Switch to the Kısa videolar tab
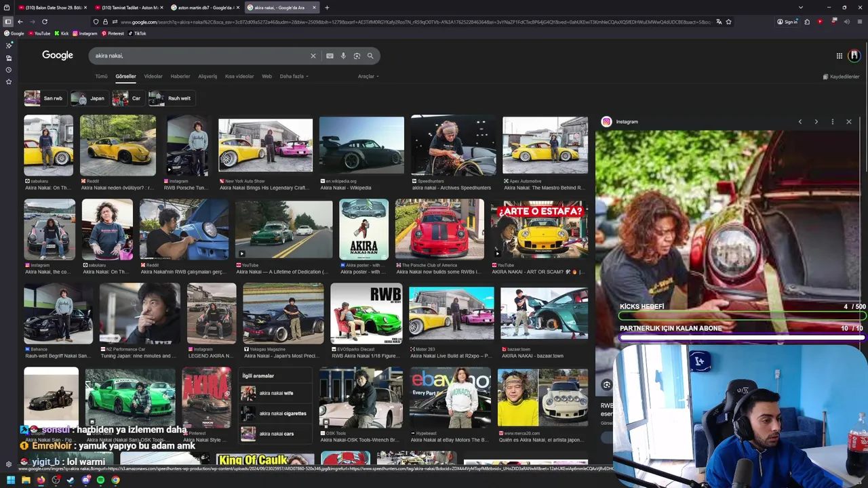 pyautogui.click(x=239, y=77)
